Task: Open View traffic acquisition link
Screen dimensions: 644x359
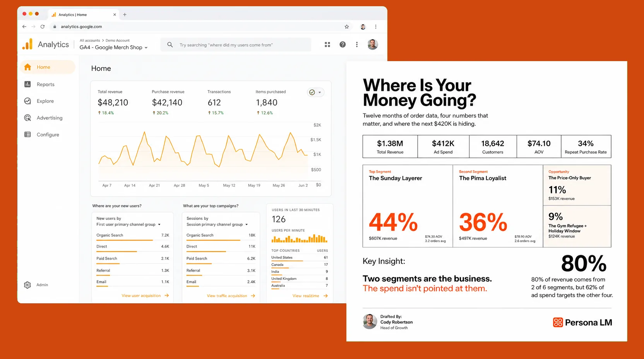Action: 231,296
